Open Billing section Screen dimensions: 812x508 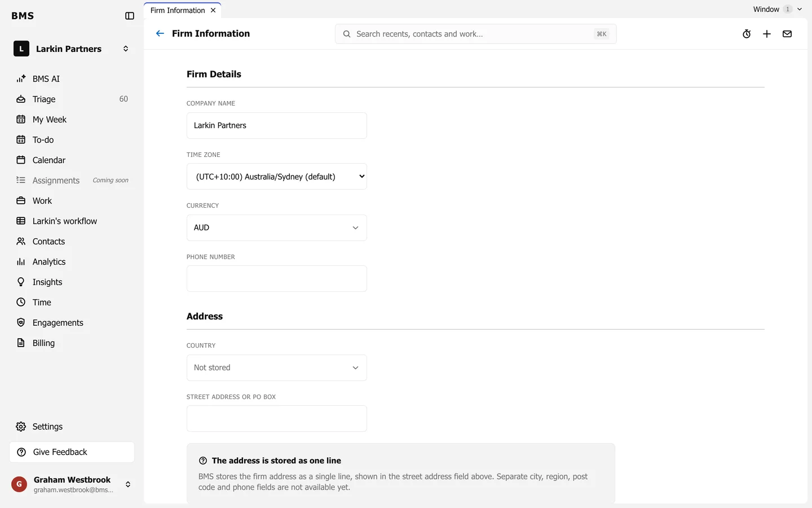click(72, 343)
